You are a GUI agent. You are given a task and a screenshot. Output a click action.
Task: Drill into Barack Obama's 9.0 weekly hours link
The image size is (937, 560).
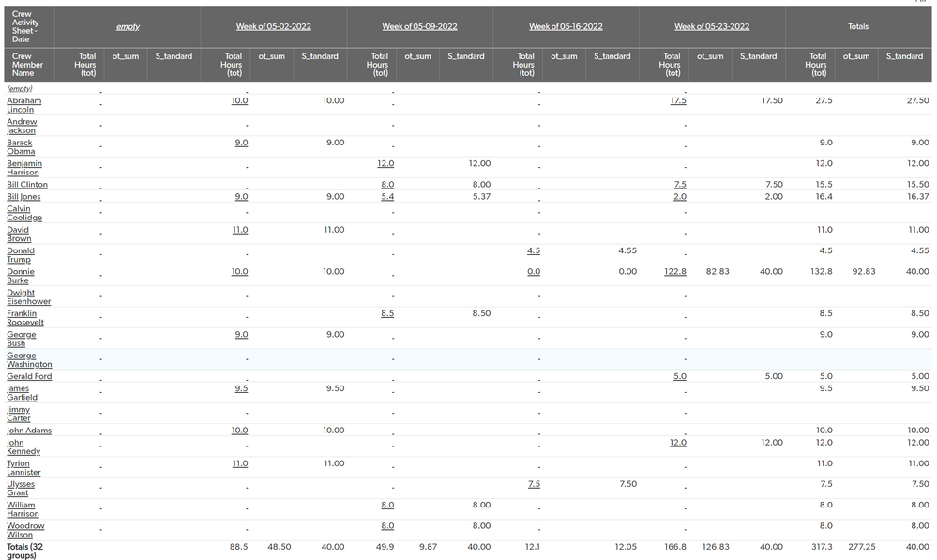point(241,143)
